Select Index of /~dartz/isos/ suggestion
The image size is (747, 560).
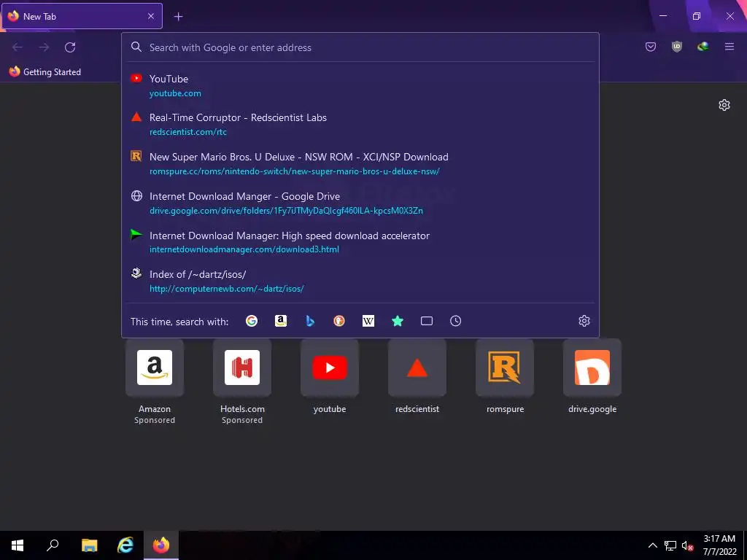click(x=360, y=281)
